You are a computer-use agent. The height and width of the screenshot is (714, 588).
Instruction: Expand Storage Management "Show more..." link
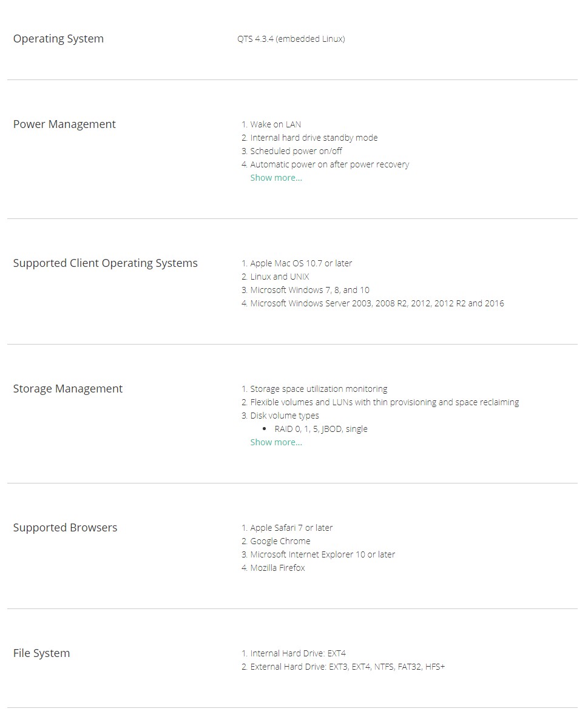276,442
